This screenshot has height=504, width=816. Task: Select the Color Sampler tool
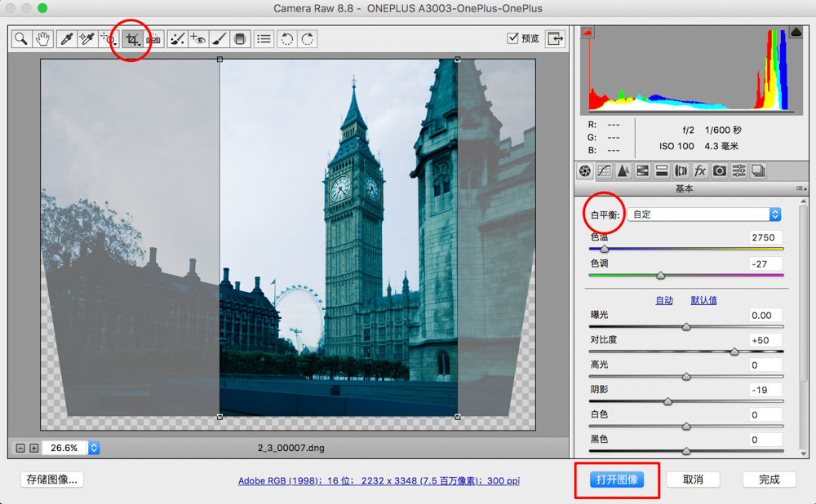click(86, 39)
